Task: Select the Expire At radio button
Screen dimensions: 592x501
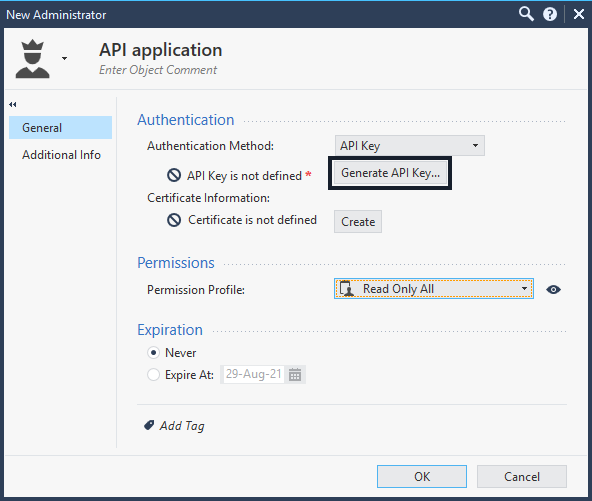Action: [x=153, y=375]
